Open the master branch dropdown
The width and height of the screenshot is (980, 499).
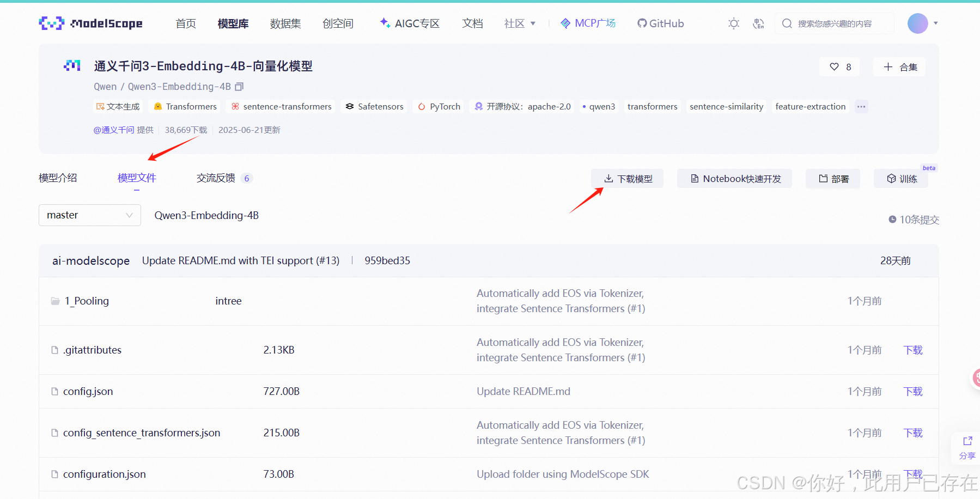coord(90,215)
